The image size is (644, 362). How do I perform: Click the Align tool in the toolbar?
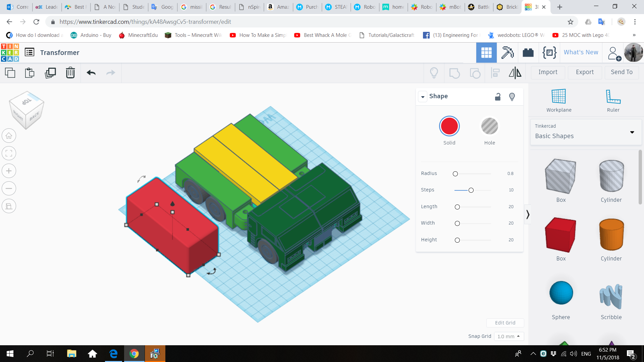pyautogui.click(x=495, y=73)
